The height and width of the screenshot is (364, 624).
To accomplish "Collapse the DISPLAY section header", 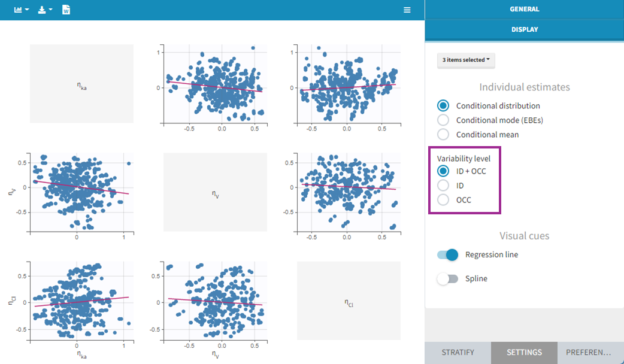I will click(x=524, y=29).
